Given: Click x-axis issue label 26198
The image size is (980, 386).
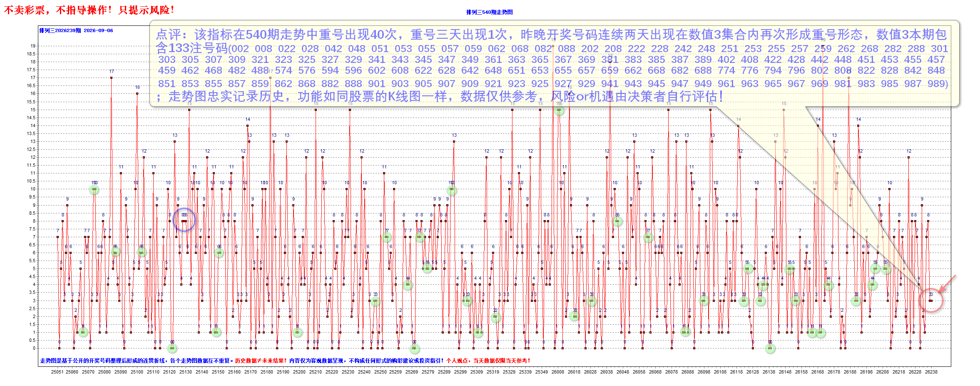Looking at the screenshot, I should pos(866,372).
